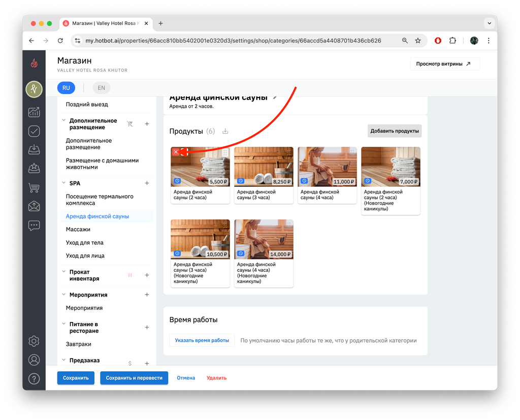Open the inbox download-tray sidebar icon

pyautogui.click(x=34, y=150)
